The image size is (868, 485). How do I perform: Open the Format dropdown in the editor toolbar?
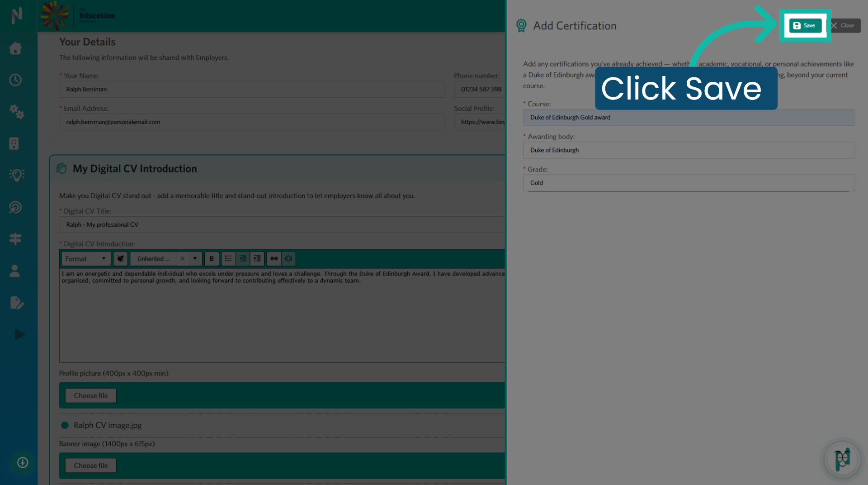tap(86, 259)
